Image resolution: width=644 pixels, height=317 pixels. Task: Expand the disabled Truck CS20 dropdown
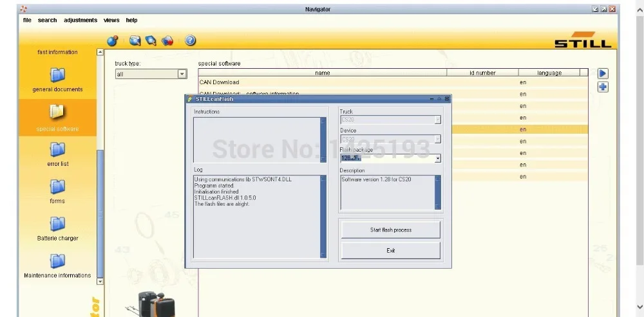point(438,120)
